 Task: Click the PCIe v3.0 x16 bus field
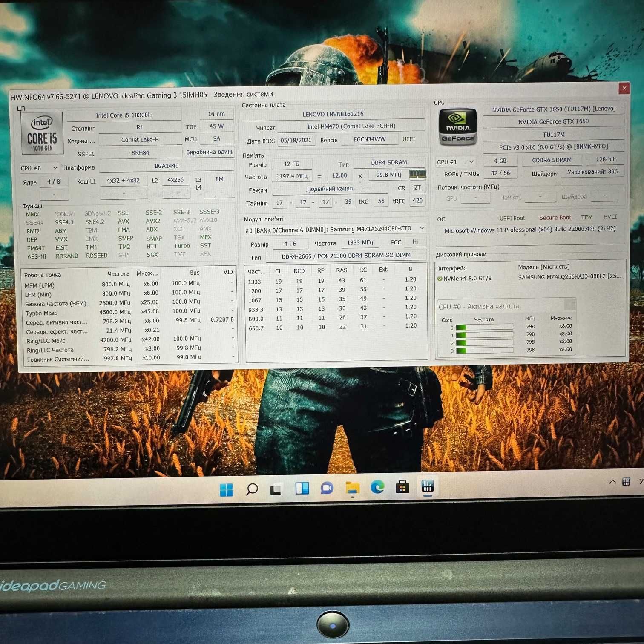554,147
